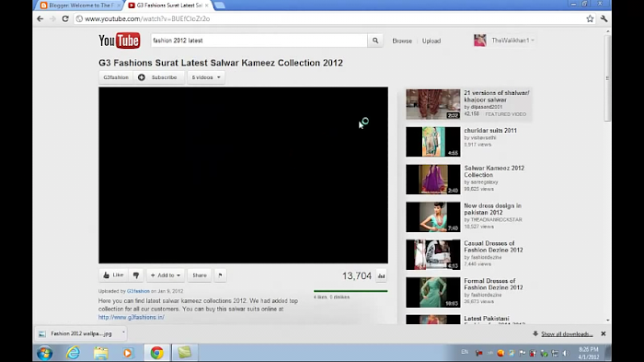Open churidar suits 2011 video thumbnail

coord(433,142)
